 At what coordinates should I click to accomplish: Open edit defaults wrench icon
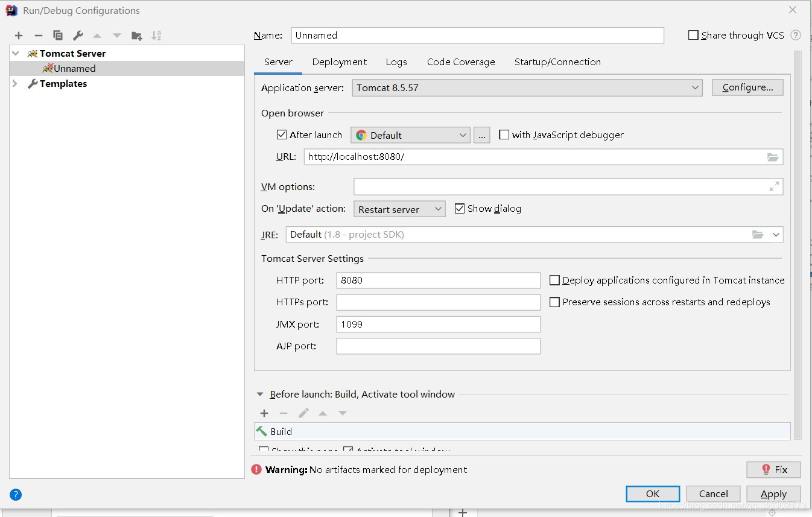click(x=78, y=36)
